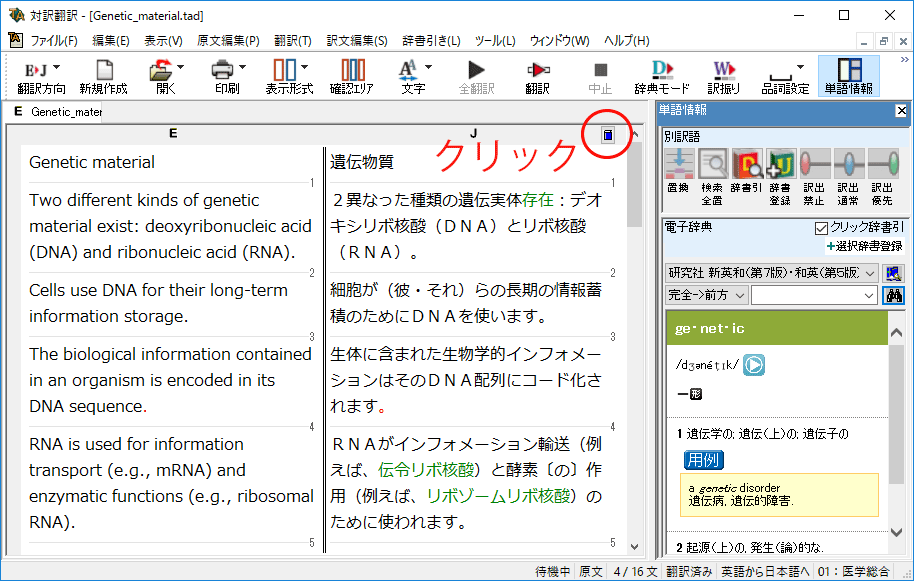Screen dimensions: 914x581
Task: Click the dictionary search input field
Action: [x=807, y=295]
